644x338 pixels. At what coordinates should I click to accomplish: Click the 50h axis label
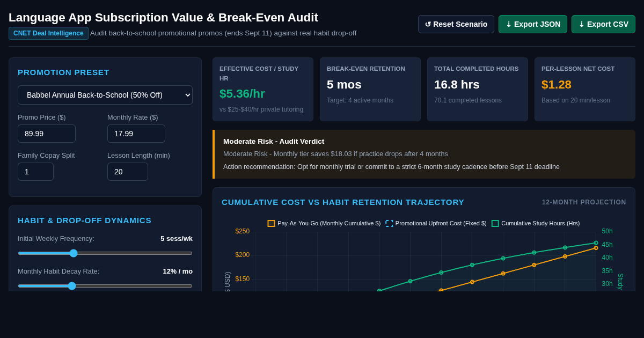pyautogui.click(x=607, y=231)
